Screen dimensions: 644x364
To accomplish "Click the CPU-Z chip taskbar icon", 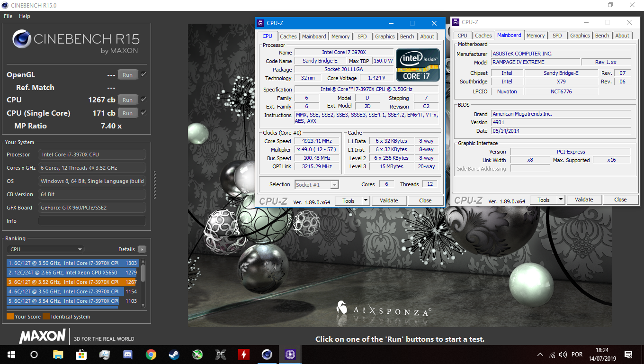I will (290, 354).
